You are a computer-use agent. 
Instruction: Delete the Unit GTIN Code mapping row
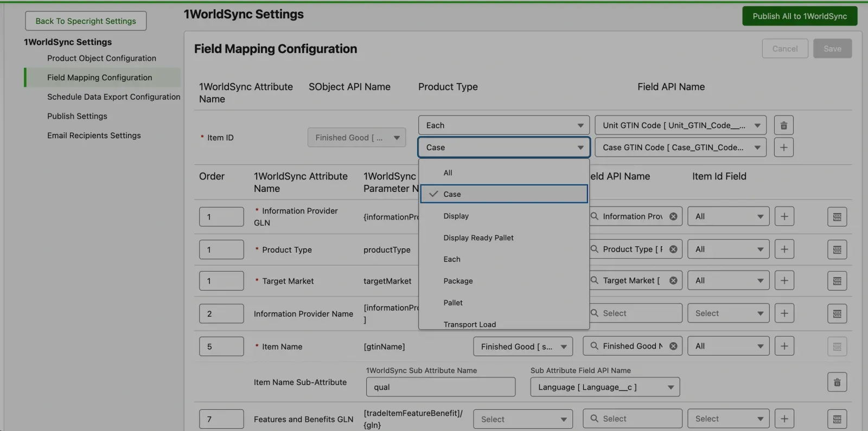(x=783, y=125)
